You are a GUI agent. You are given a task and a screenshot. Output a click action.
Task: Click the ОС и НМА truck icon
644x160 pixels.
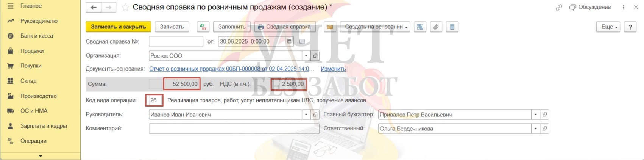11,111
